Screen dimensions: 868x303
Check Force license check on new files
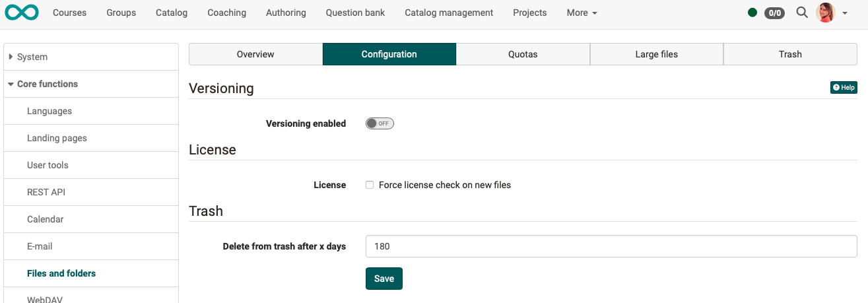click(370, 185)
